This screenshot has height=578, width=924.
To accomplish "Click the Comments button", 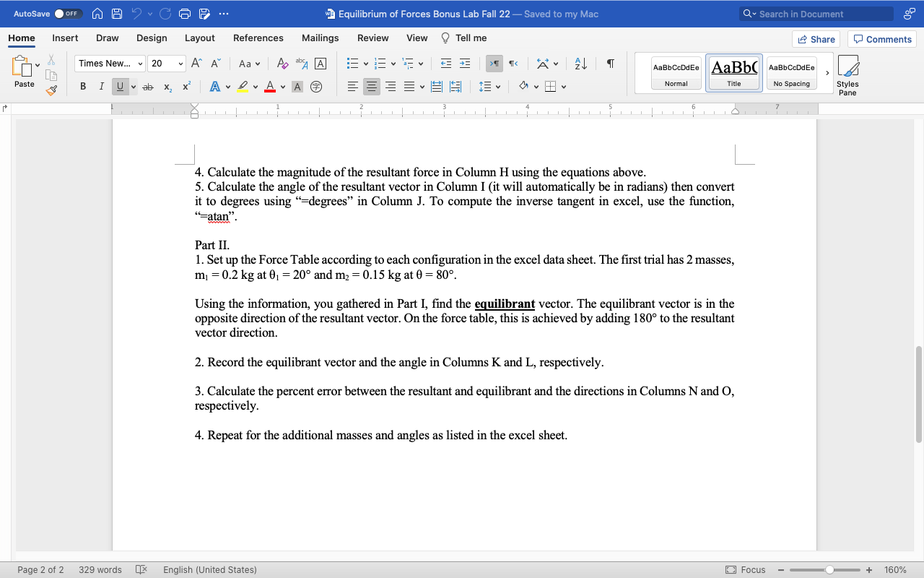I will pyautogui.click(x=881, y=38).
